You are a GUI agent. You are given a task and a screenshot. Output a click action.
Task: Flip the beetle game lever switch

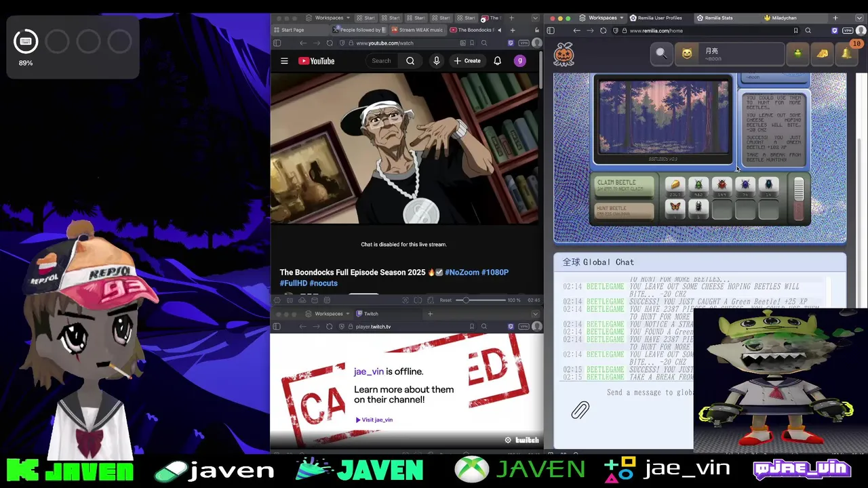point(799,198)
